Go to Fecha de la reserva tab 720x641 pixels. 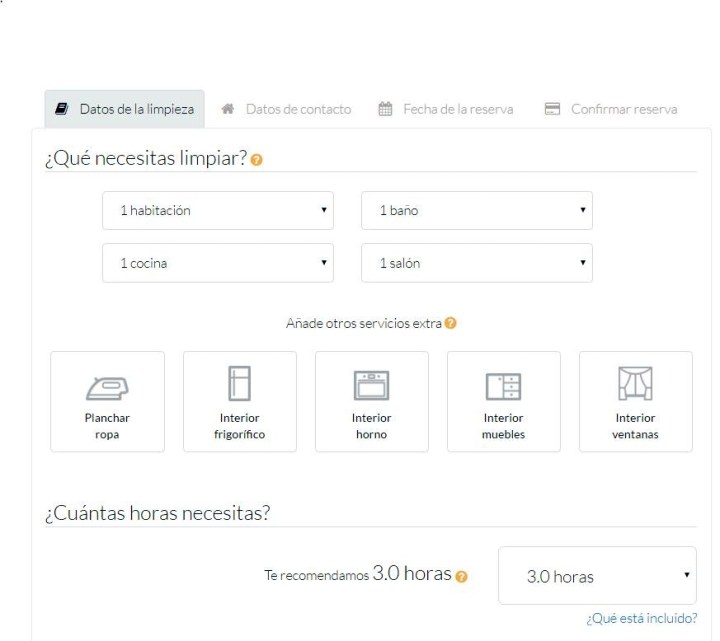pos(445,109)
